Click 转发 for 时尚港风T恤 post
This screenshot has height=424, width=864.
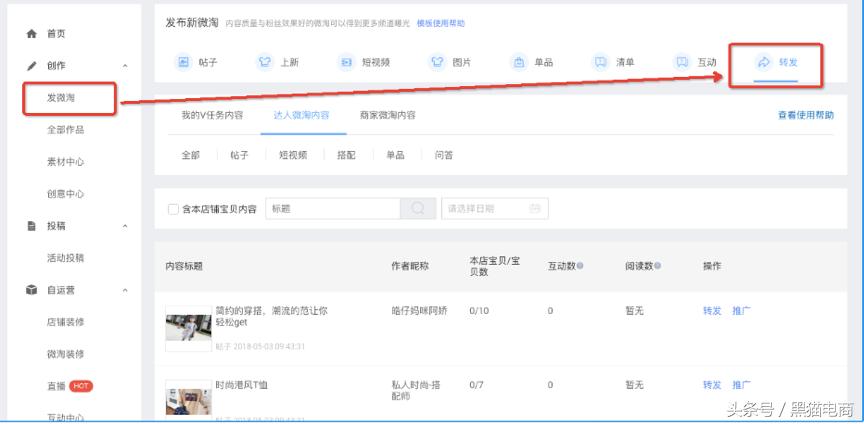712,385
